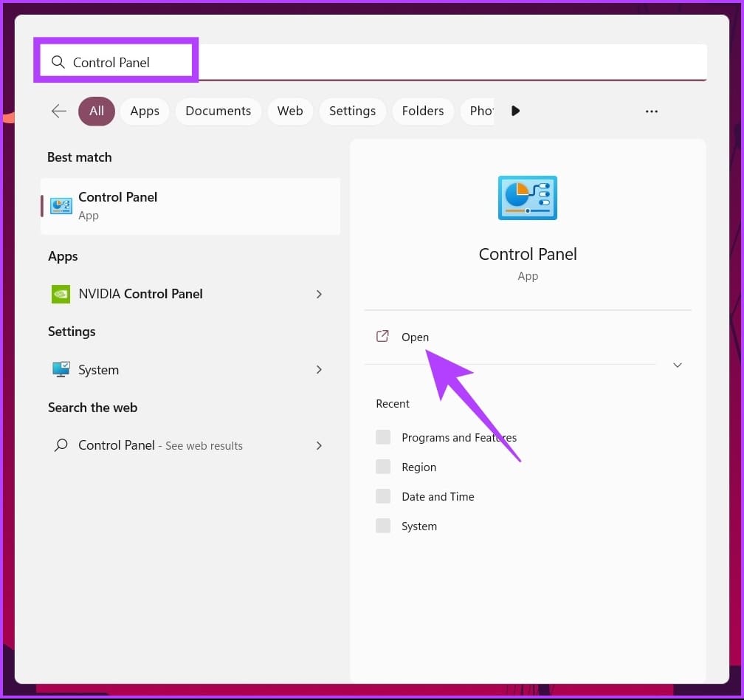Switch to the Apps filter tab
The image size is (744, 700).
coord(145,111)
